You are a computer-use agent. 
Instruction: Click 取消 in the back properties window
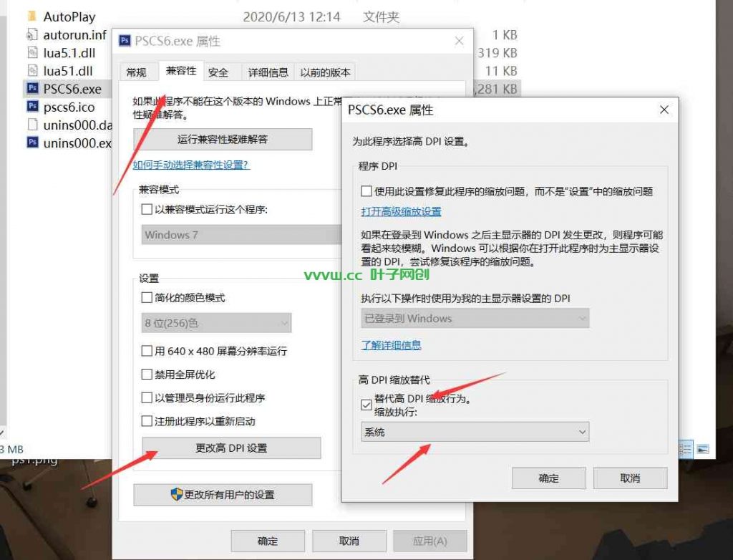(x=349, y=541)
